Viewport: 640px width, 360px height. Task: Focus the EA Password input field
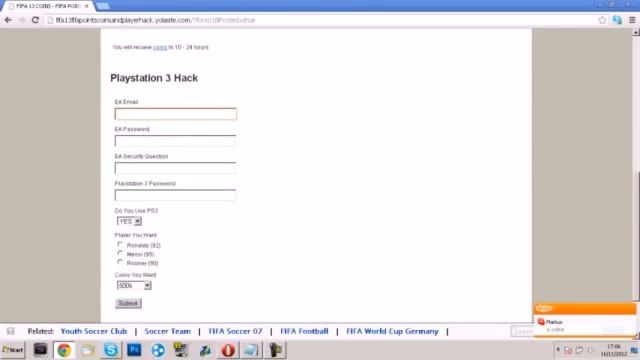point(175,141)
